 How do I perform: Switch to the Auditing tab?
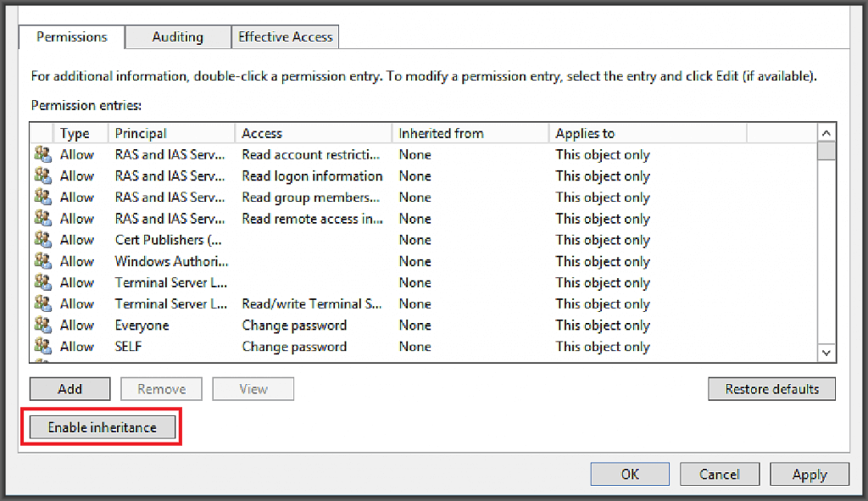point(177,36)
